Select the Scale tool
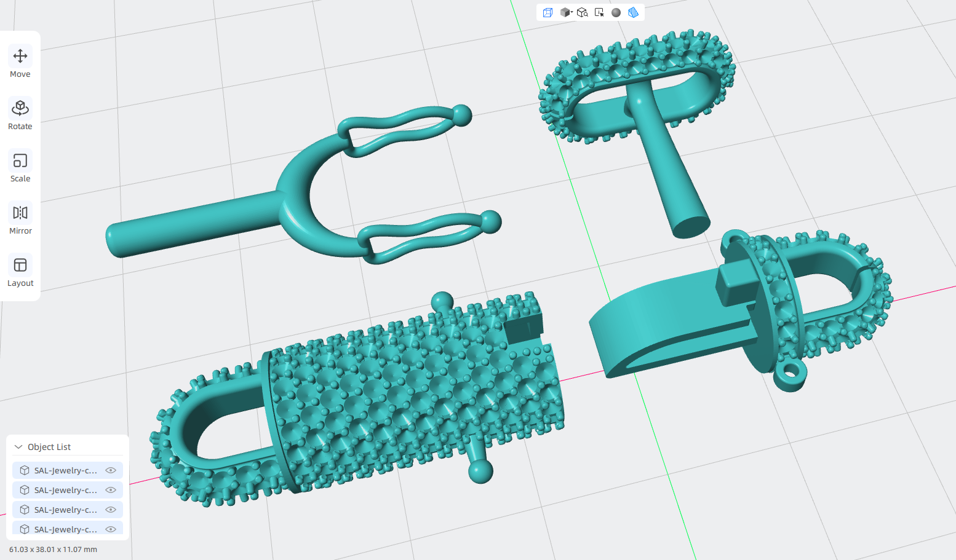 (20, 167)
